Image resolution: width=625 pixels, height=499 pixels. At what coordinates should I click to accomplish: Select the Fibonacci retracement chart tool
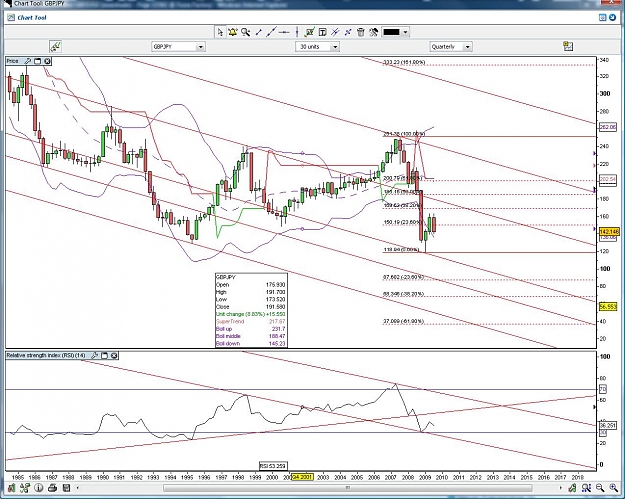tap(309, 32)
